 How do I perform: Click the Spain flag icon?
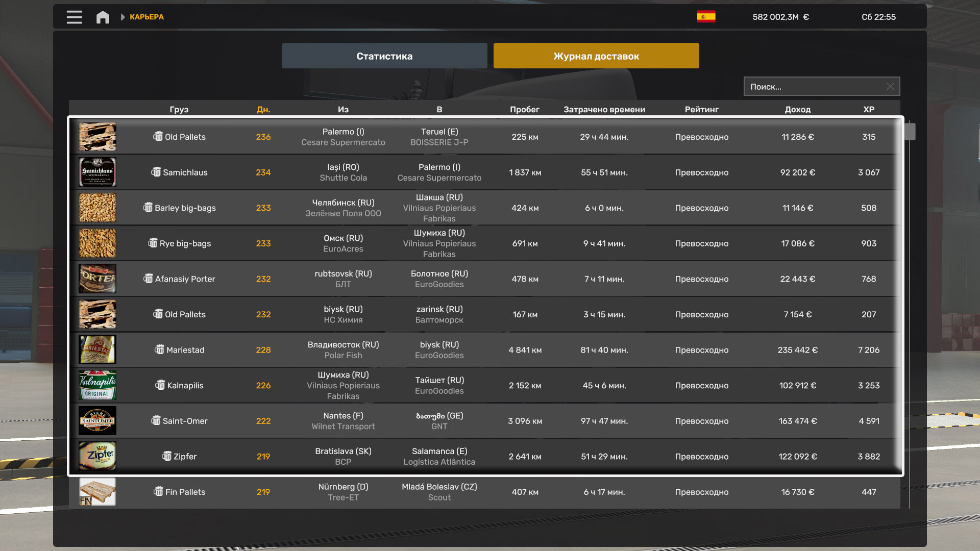pos(706,17)
